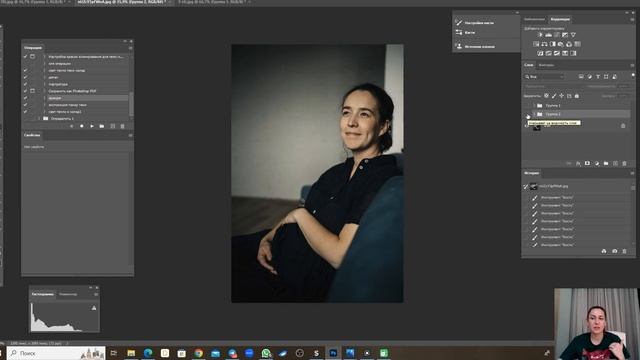The height and width of the screenshot is (360, 640).
Task: Add a Vibrance adjustment (triangle icon)
Action: (x=573, y=35)
